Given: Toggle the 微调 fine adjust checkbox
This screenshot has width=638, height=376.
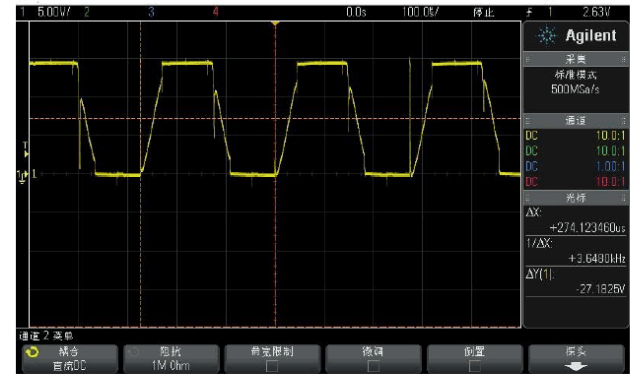Looking at the screenshot, I should pyautogui.click(x=373, y=366).
